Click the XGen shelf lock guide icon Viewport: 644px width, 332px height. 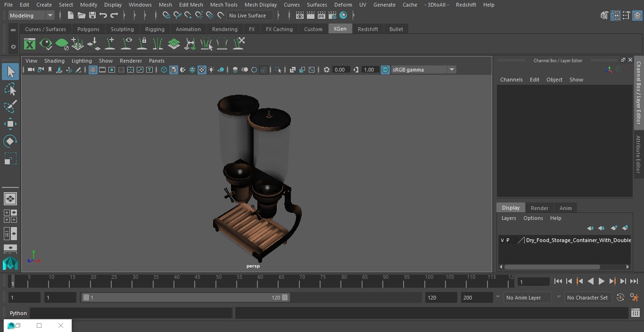coord(142,44)
